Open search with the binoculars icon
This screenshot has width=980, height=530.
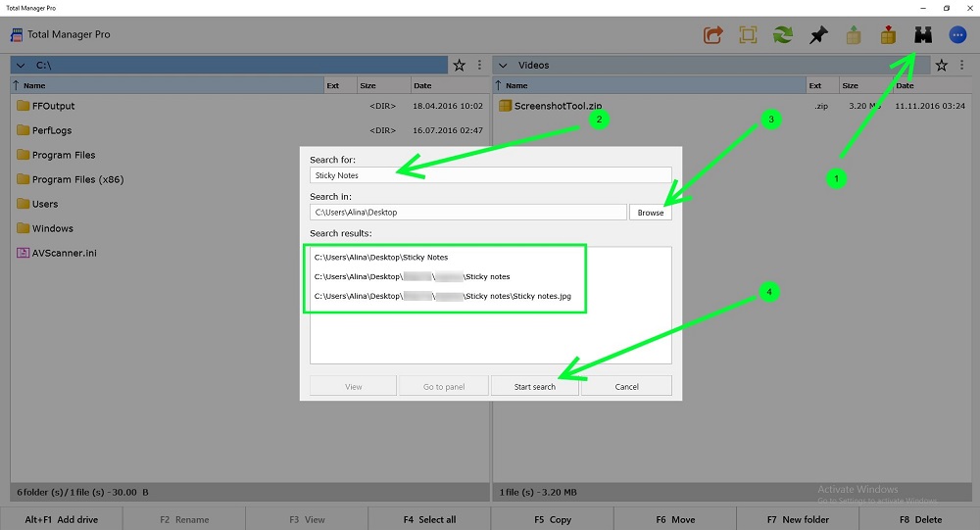coord(923,35)
